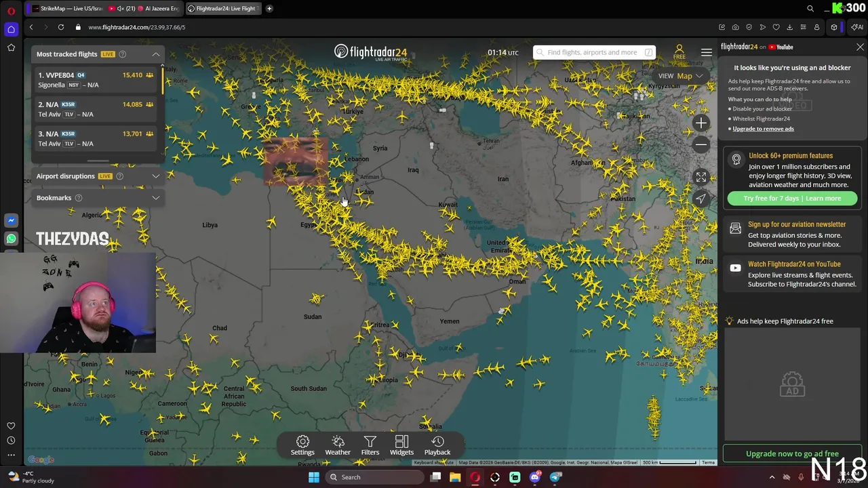Open the Weather layers tool

point(338,445)
